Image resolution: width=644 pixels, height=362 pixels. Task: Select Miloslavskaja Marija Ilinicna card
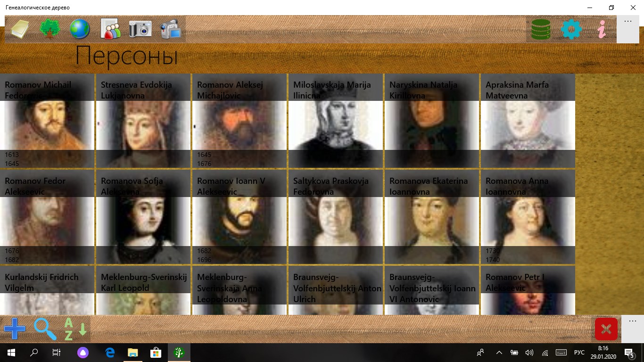point(336,121)
